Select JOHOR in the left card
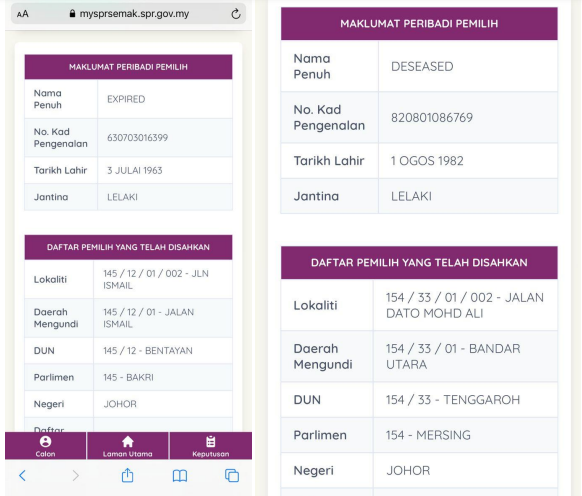This screenshot has width=582, height=496. (120, 404)
